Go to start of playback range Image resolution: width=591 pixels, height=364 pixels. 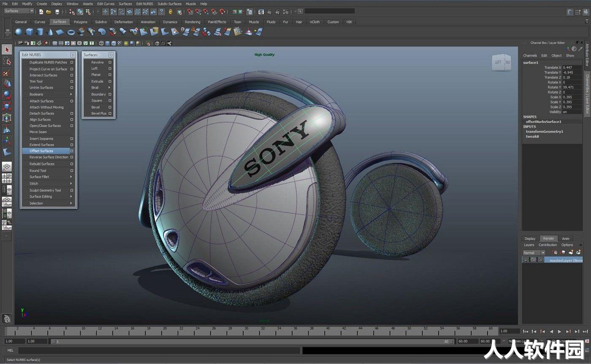click(x=526, y=331)
